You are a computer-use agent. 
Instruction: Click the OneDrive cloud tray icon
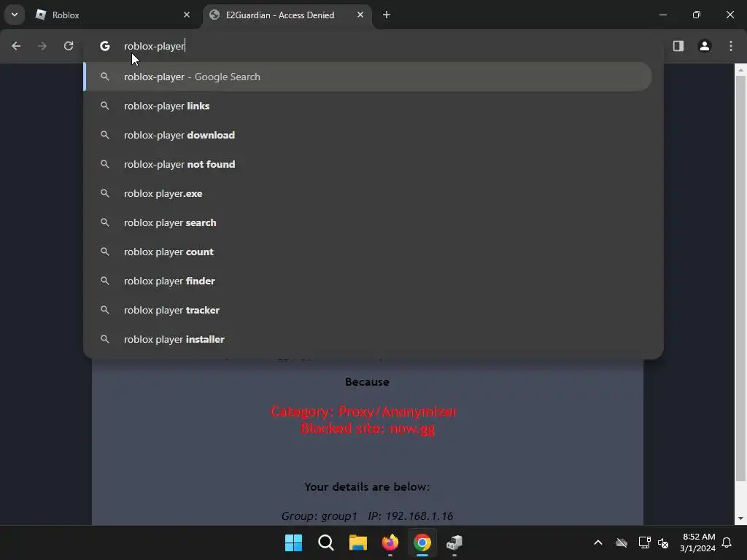[622, 542]
